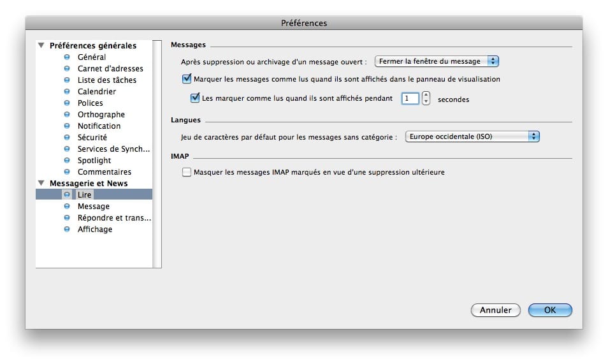Select Spotlight preferences item

click(x=94, y=160)
